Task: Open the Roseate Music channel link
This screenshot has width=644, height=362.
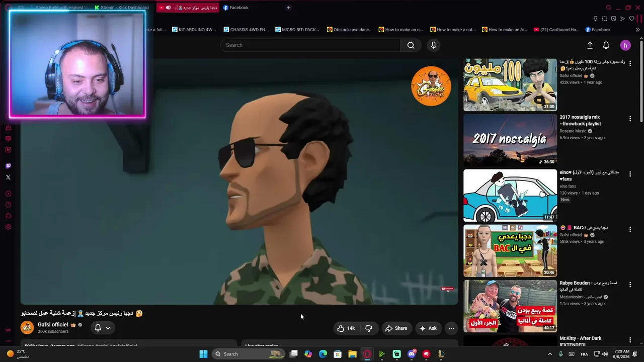Action: point(573,131)
